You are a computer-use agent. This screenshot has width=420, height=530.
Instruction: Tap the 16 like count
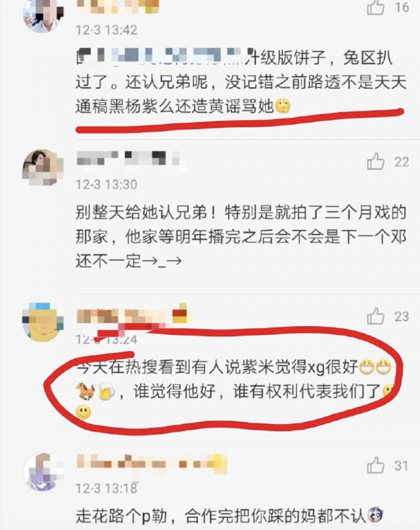(x=401, y=7)
